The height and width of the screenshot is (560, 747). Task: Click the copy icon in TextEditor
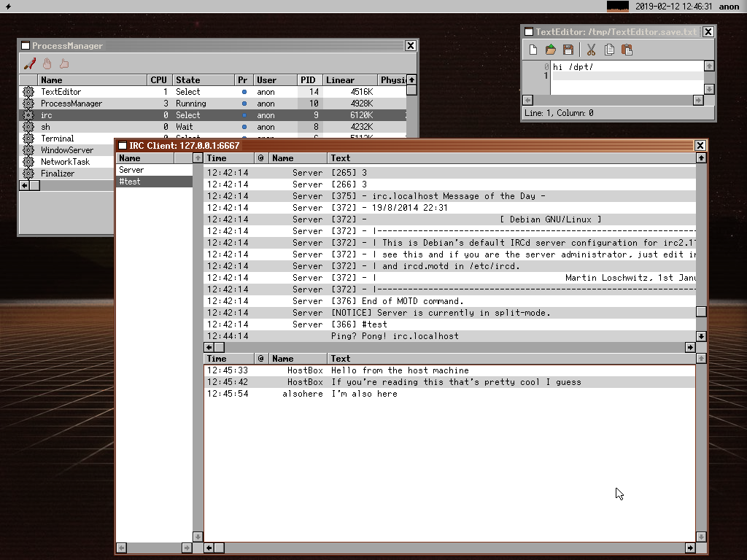coord(609,50)
